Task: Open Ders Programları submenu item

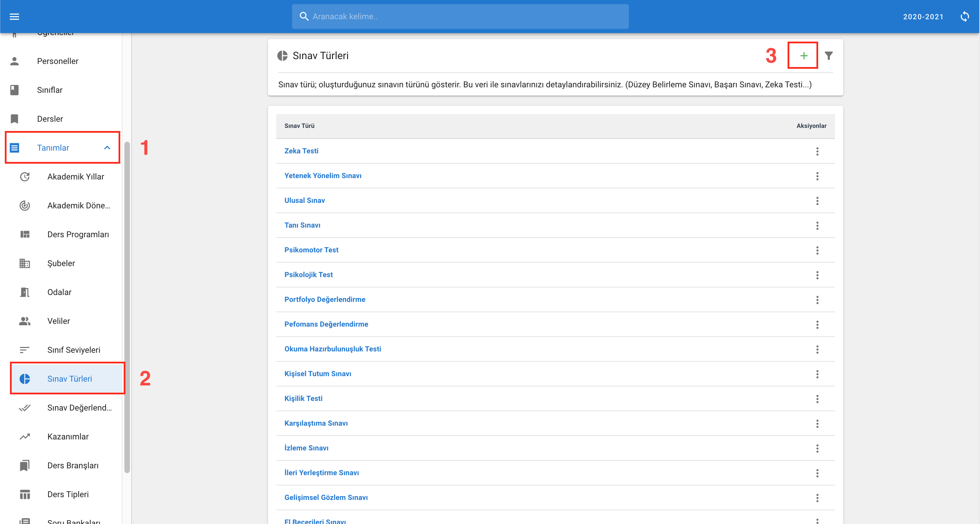Action: click(x=78, y=234)
